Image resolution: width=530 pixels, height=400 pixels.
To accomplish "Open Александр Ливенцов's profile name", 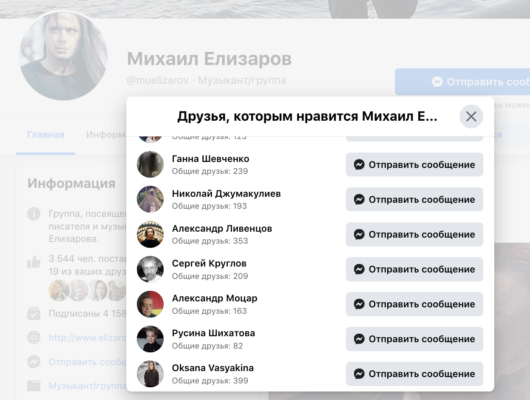I will pyautogui.click(x=222, y=229).
